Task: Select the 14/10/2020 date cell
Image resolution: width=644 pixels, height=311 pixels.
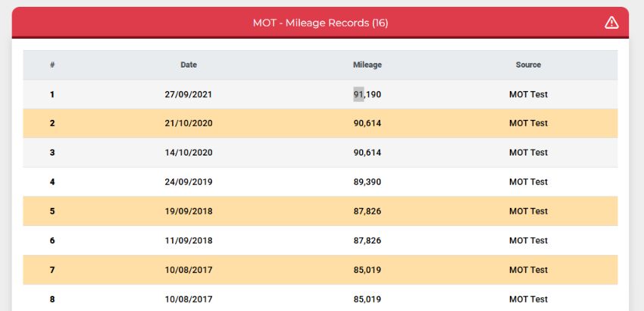Action: click(189, 152)
